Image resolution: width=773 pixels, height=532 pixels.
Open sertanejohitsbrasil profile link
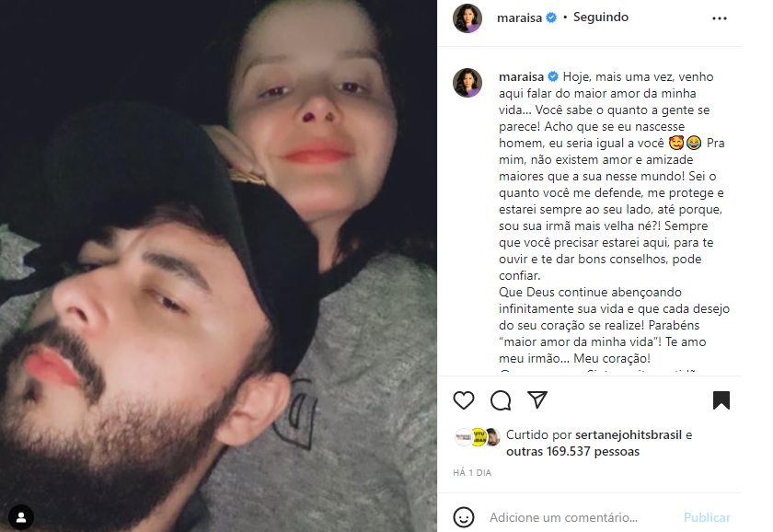tap(628, 434)
